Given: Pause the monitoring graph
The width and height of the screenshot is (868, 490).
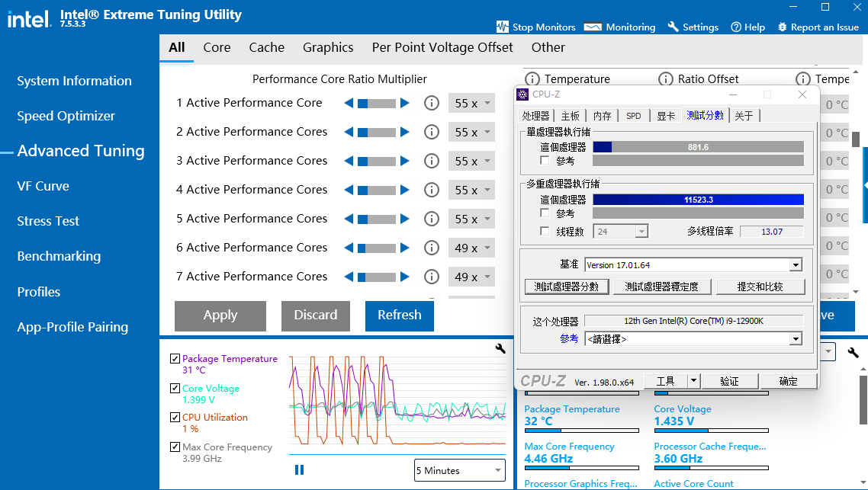Looking at the screenshot, I should (300, 470).
